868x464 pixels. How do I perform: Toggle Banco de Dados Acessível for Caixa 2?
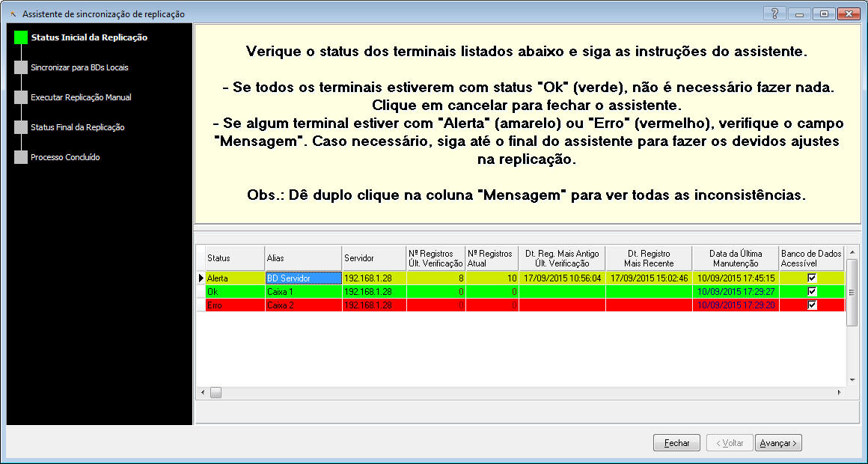(812, 305)
